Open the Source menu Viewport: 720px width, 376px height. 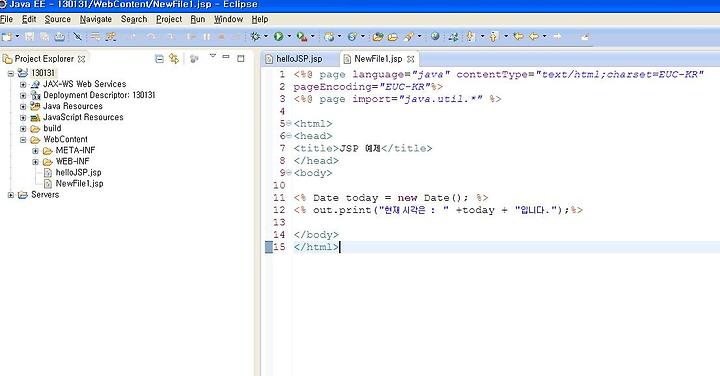coord(57,19)
